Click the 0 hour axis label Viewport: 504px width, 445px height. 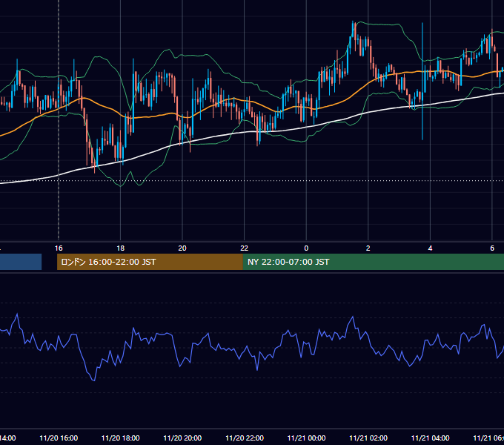(x=306, y=248)
